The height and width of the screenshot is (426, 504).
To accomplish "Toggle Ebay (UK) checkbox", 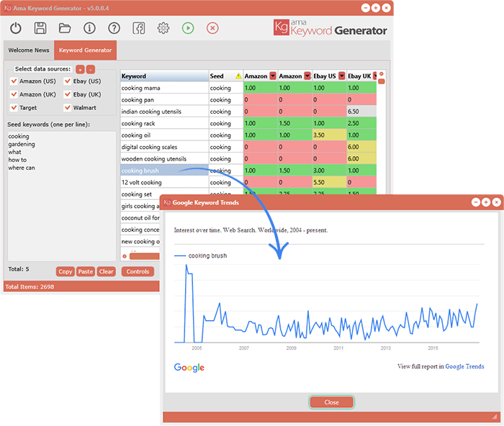I will 68,94.
